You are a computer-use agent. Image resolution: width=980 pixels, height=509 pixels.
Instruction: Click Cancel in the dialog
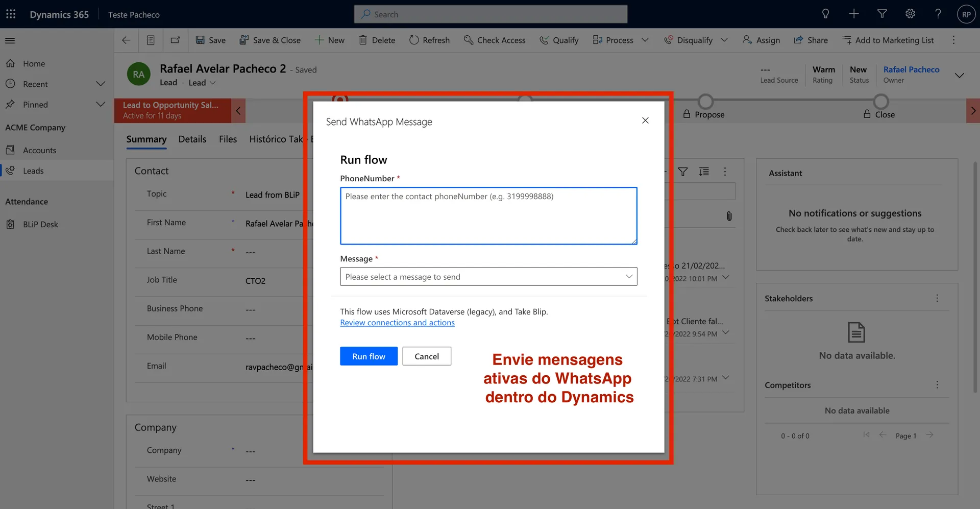point(427,356)
